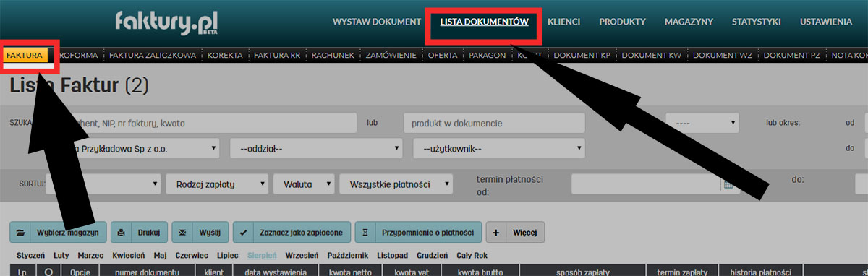Switch to DOKUMENT PZ tab
The height and width of the screenshot is (276, 868).
[x=792, y=55]
